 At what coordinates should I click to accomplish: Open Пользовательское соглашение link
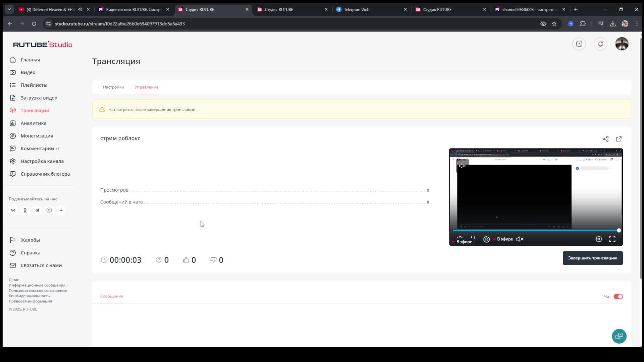pos(38,291)
